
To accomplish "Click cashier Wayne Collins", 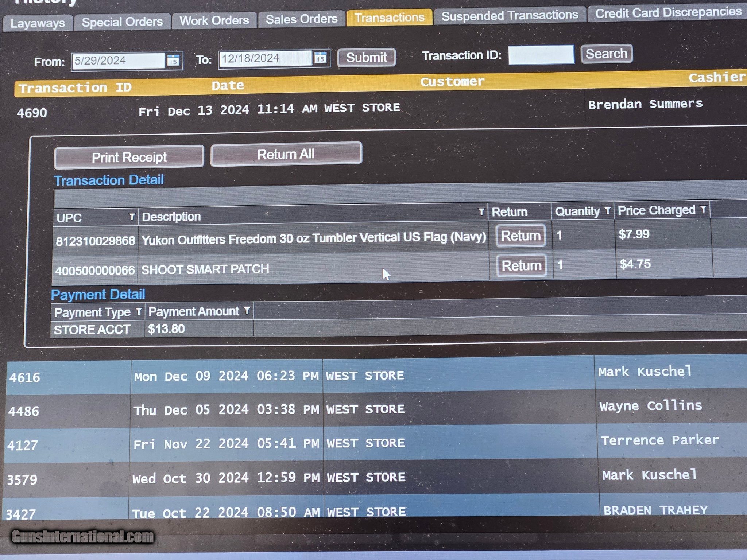I will tap(651, 406).
